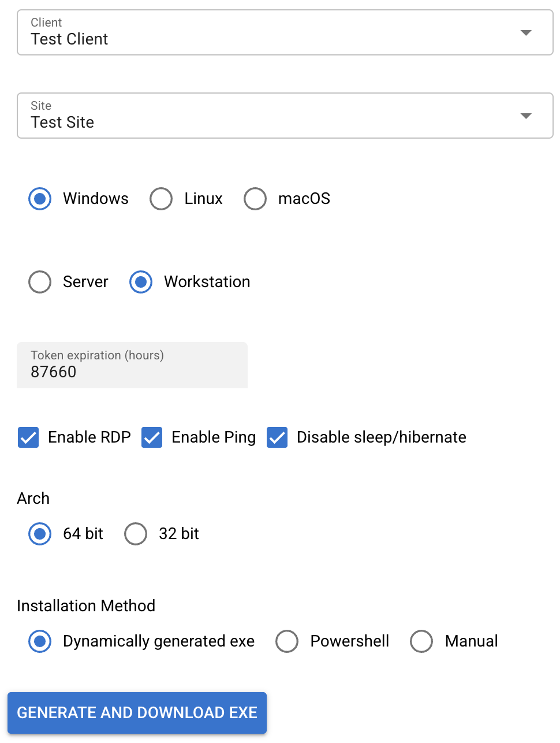This screenshot has width=560, height=743.
Task: Uncheck the Enable RDP checkbox
Action: tap(28, 437)
